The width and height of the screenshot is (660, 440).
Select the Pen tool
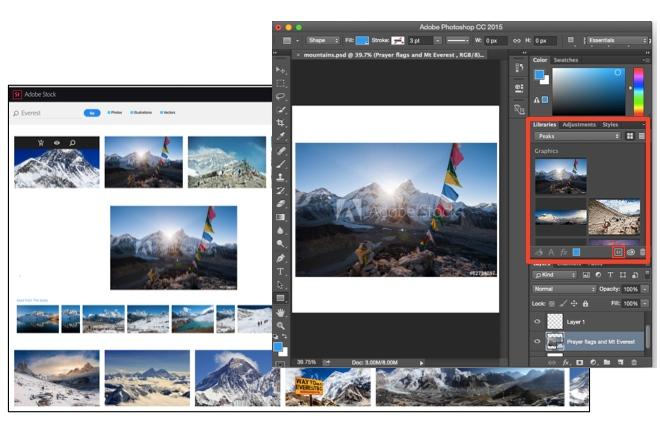280,258
